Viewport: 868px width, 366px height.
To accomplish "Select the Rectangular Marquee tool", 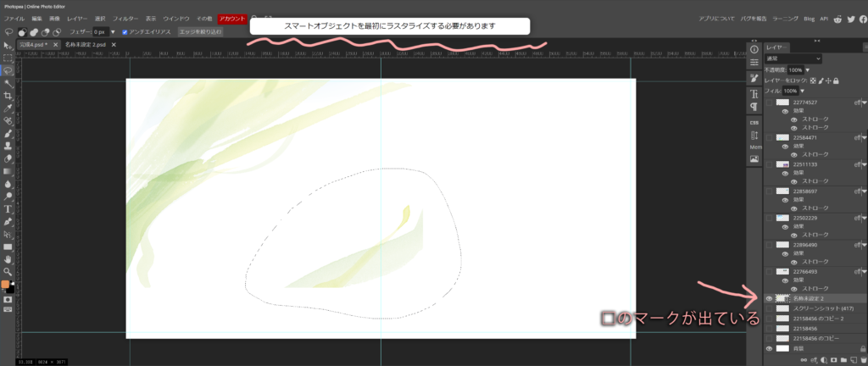I will 8,58.
